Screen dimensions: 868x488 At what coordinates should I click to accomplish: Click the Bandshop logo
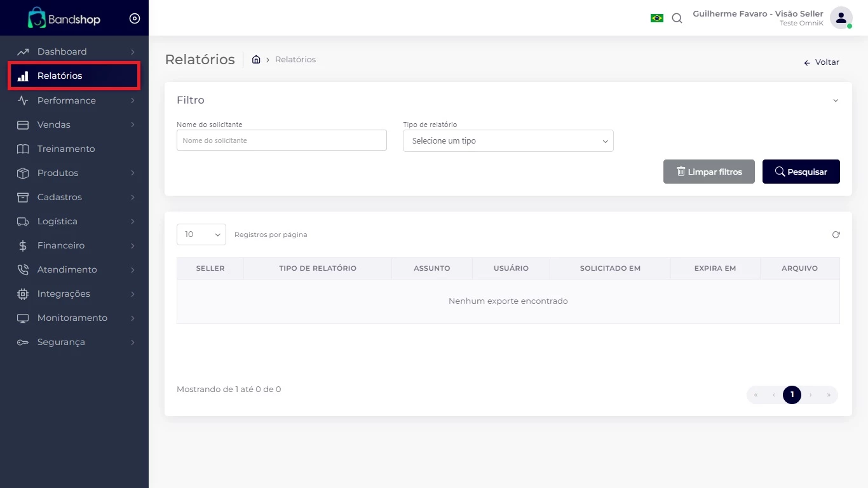point(64,18)
